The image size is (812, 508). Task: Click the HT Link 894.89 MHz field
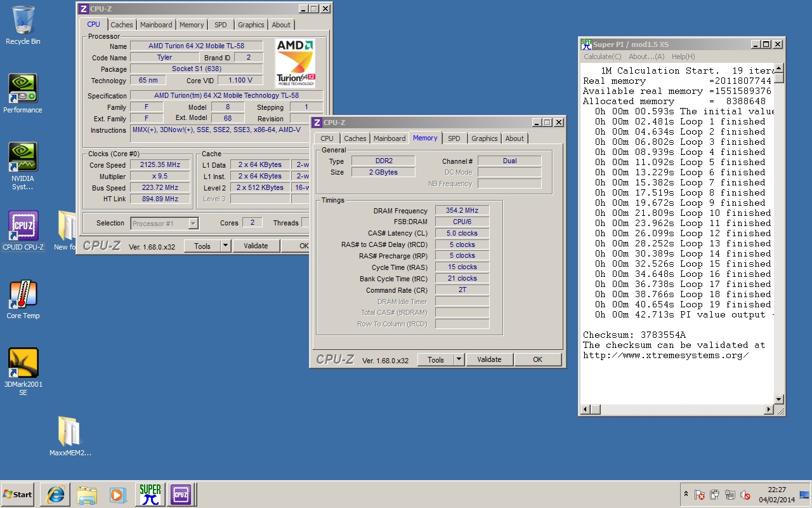pyautogui.click(x=160, y=199)
